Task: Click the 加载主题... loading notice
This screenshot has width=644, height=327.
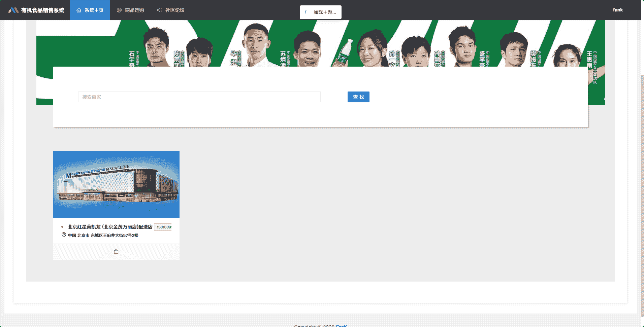Action: coord(321,12)
